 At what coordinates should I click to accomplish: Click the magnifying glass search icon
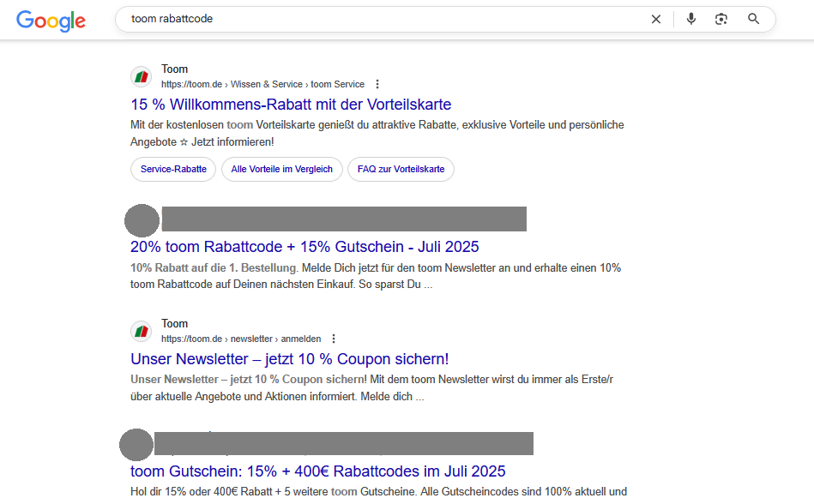pyautogui.click(x=753, y=19)
